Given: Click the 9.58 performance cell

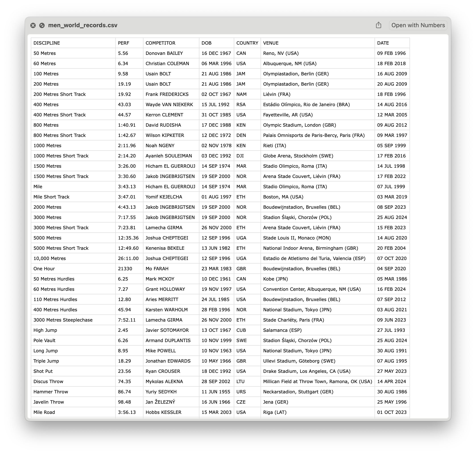Looking at the screenshot, I should (x=129, y=74).
